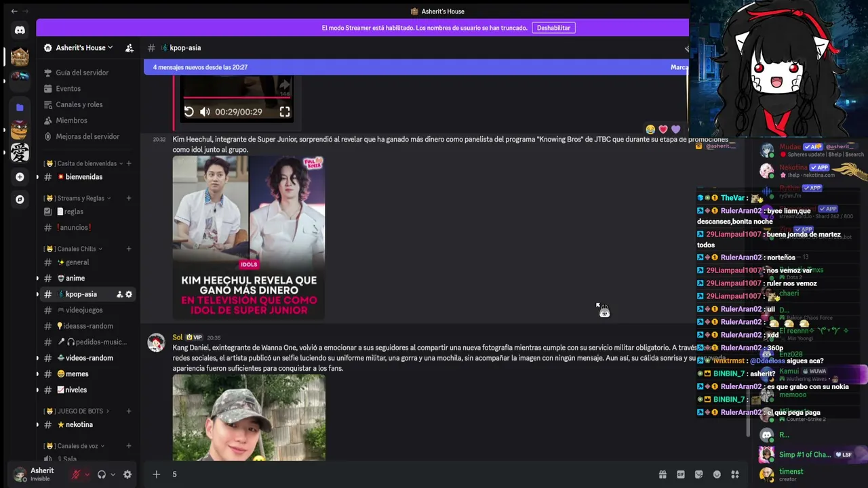Screen dimensions: 868x488
Task: Open Sol's user profile name
Action: click(x=178, y=337)
